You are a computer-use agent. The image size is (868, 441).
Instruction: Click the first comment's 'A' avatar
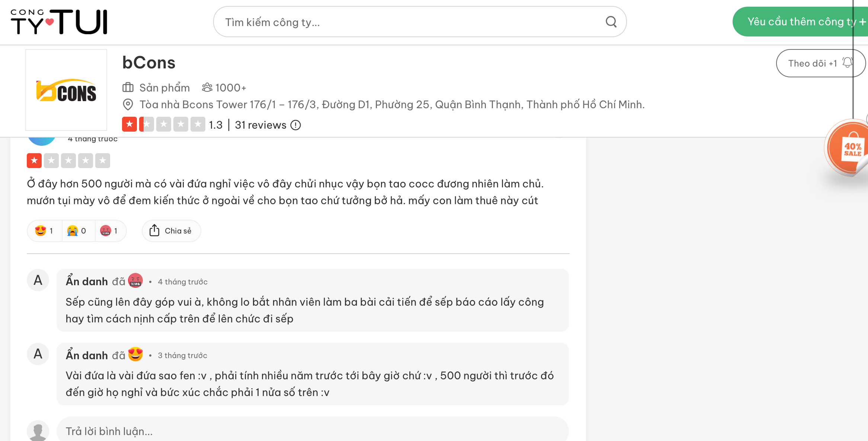tap(38, 280)
